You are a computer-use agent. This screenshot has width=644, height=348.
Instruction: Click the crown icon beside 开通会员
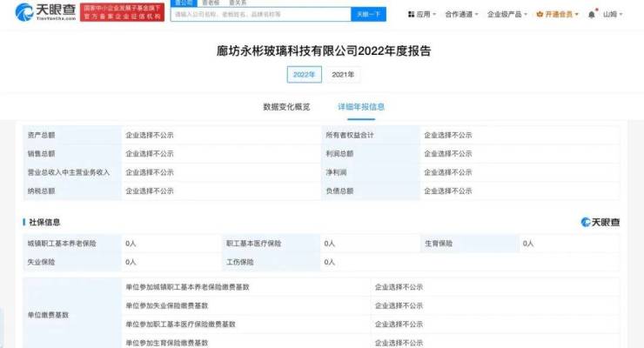(540, 15)
